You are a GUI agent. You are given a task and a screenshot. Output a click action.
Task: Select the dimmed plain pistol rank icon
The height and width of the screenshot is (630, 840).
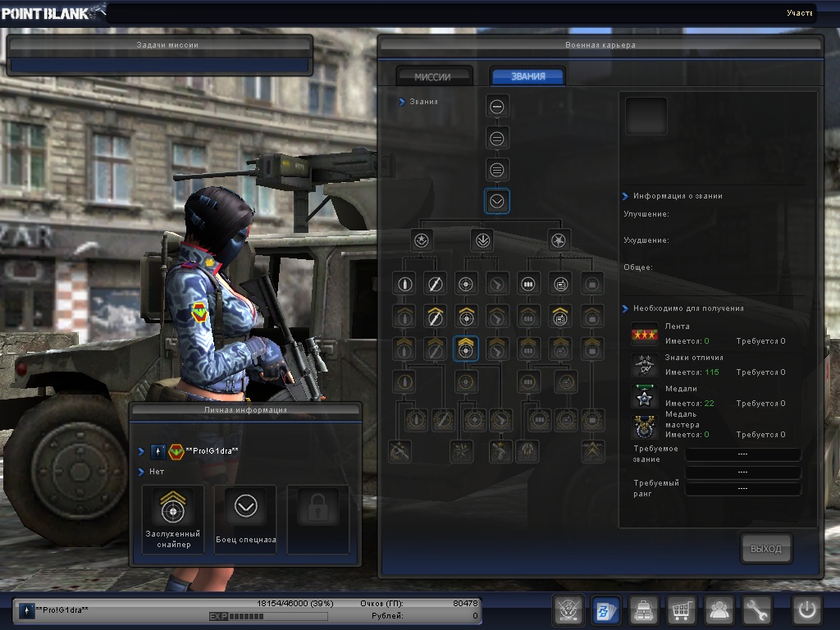point(497,284)
